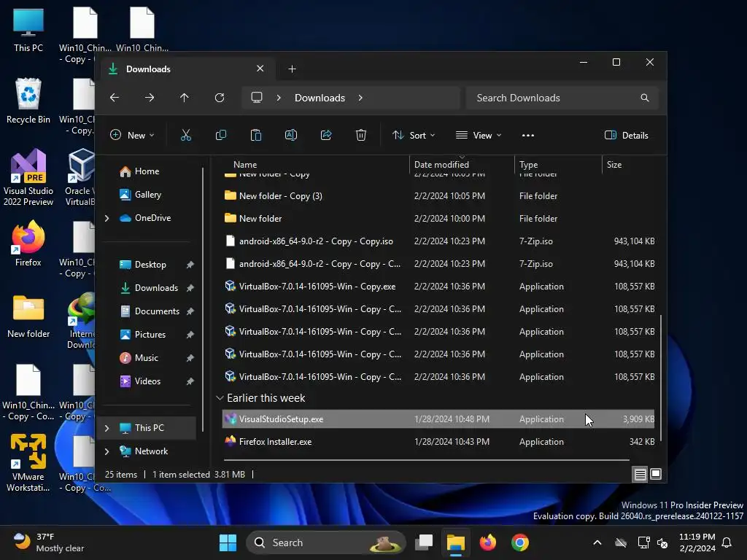Screen dimensions: 747x560
Task: Open the Sort dropdown menu
Action: 414,135
